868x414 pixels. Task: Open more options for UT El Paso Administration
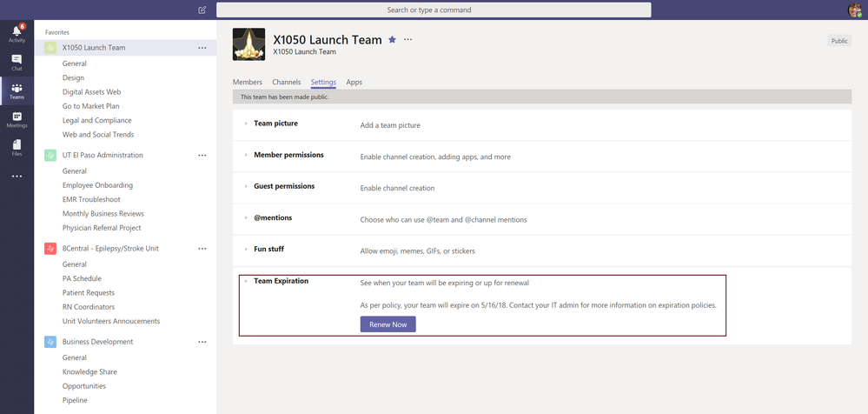click(202, 155)
